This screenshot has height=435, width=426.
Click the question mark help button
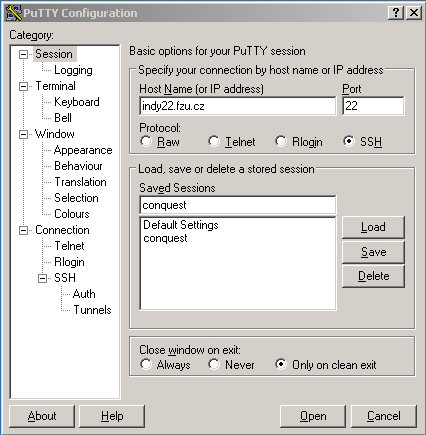(396, 13)
